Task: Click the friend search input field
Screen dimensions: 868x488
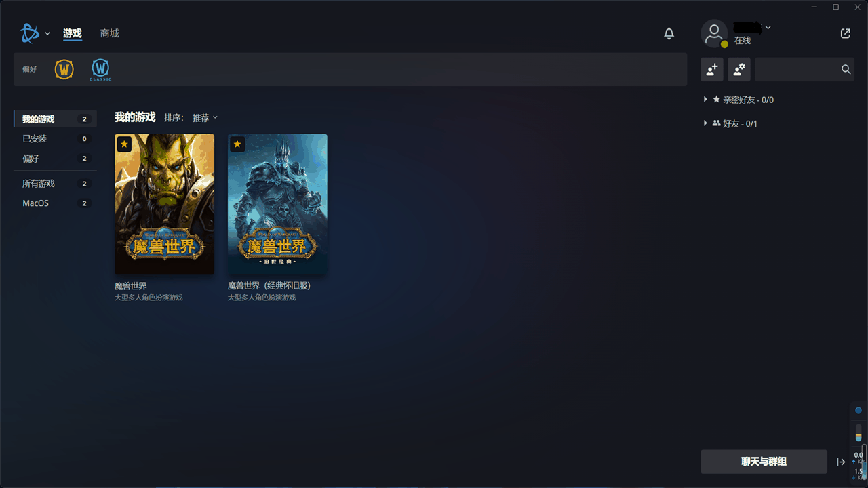Action: (x=797, y=69)
